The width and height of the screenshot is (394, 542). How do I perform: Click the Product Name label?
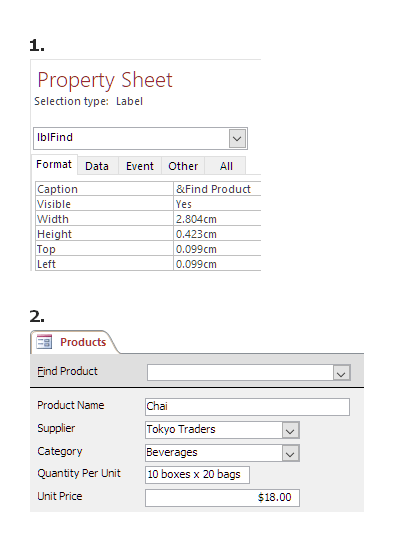[x=71, y=405]
